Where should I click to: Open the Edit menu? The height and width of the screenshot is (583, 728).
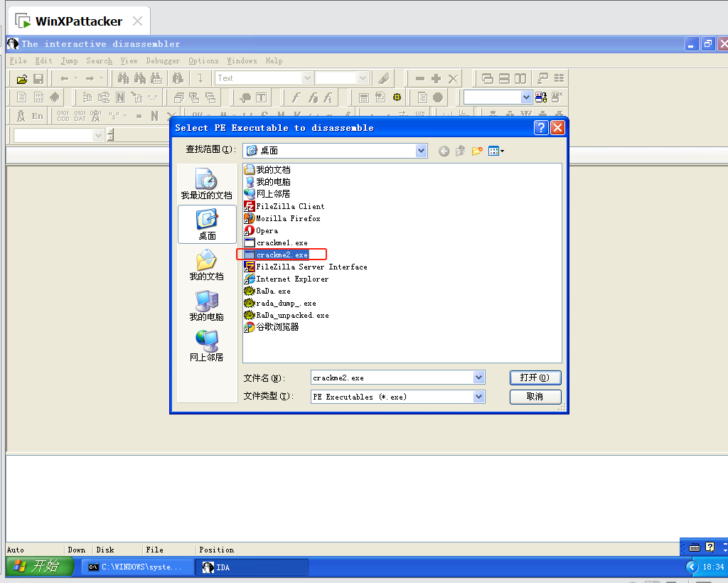click(x=43, y=61)
